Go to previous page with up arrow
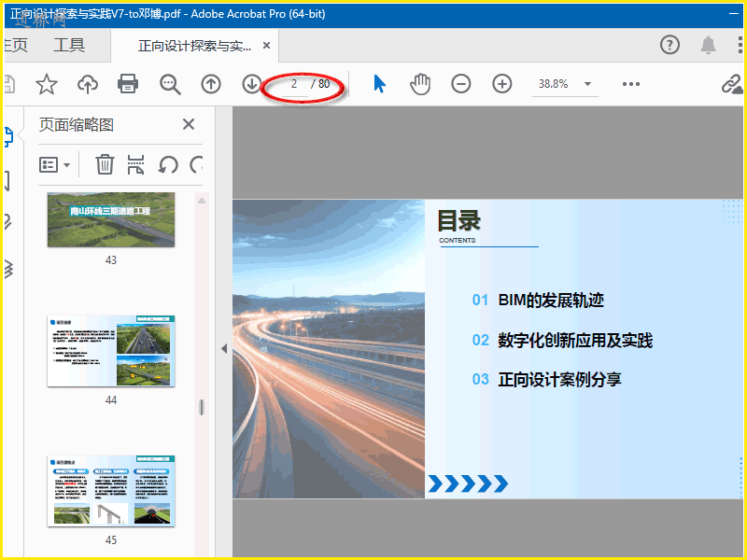747x560 pixels. (211, 84)
